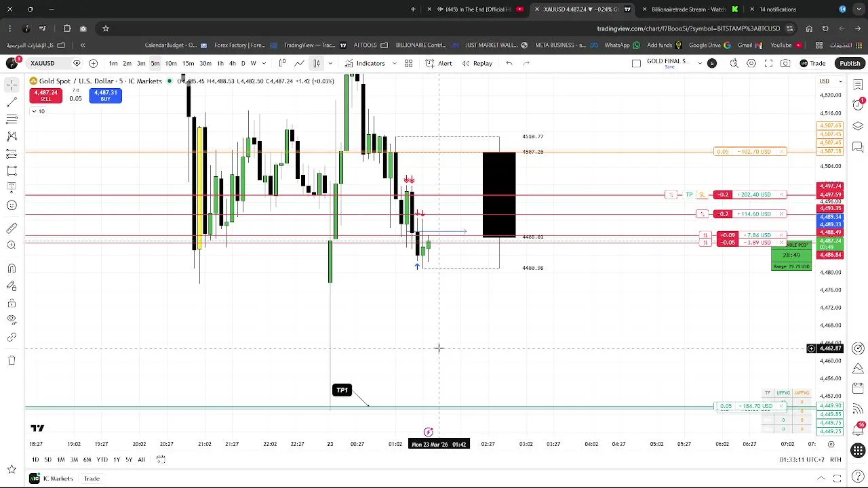Click the trash remove objects icon
This screenshot has height=488, width=868.
click(12, 361)
